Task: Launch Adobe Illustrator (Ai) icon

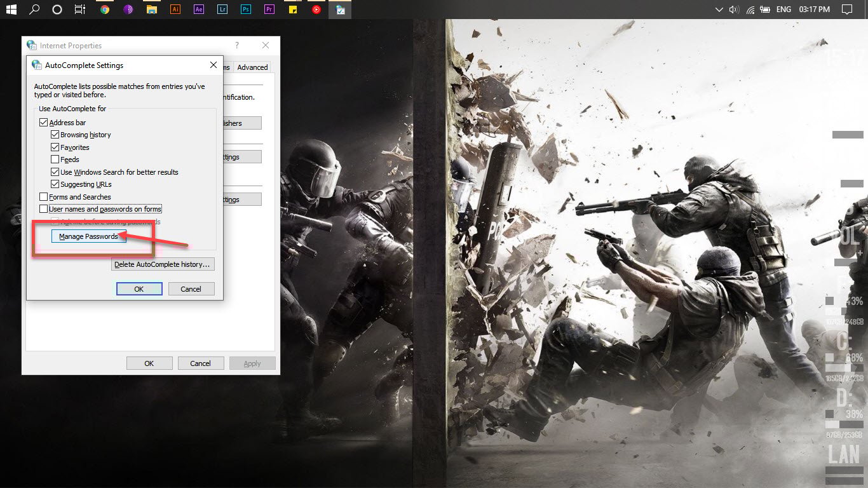Action: [175, 10]
